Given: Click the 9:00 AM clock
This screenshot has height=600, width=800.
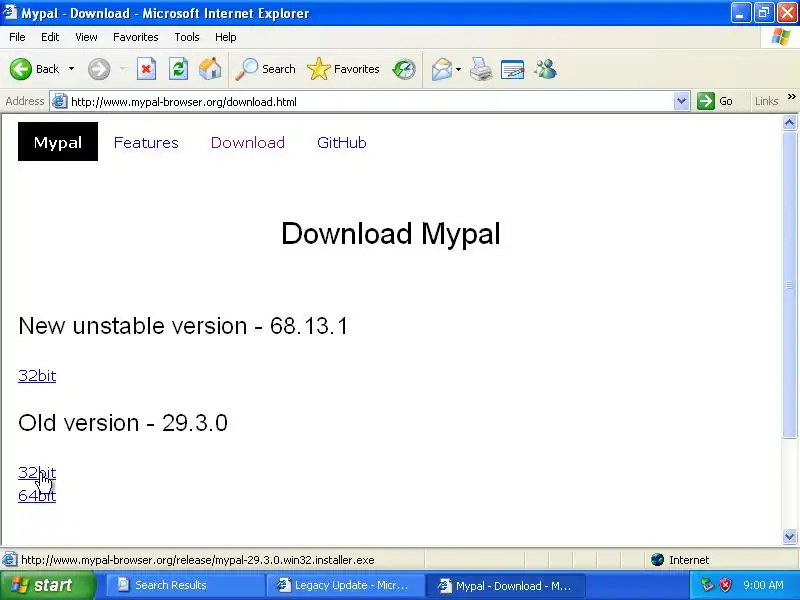Looking at the screenshot, I should click(x=763, y=585).
